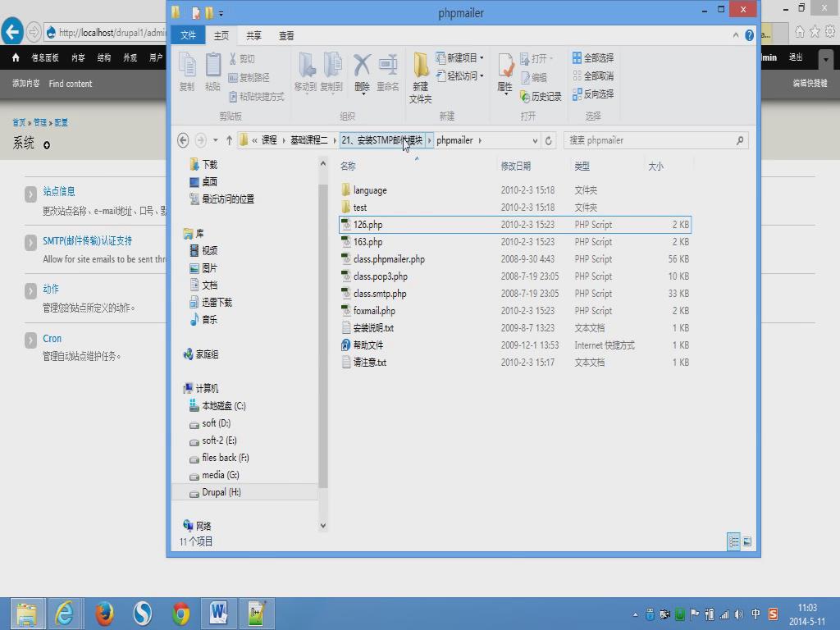Open the quick access toolbar customize dropdown
The width and height of the screenshot is (840, 630).
tap(221, 13)
